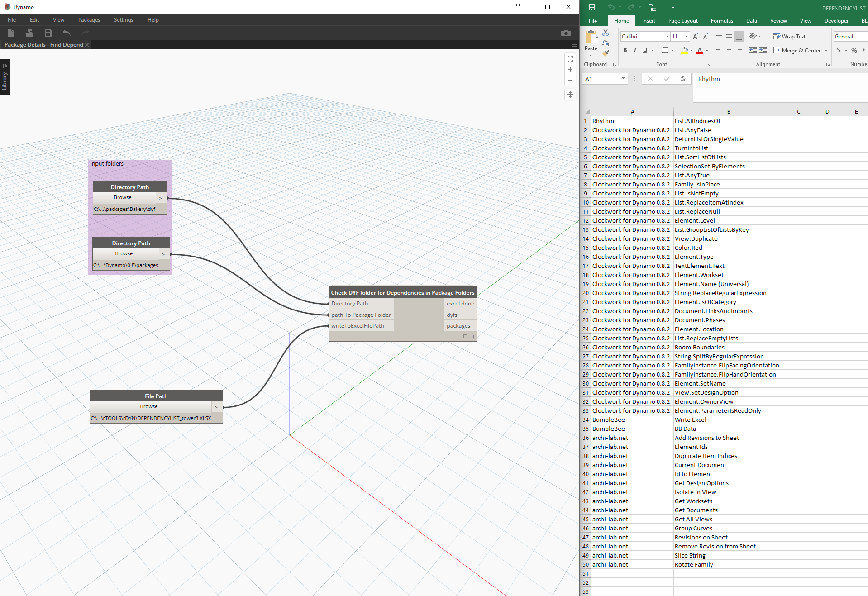Image resolution: width=868 pixels, height=596 pixels.
Task: Open the Settings menu in Dynamo
Action: [x=124, y=20]
